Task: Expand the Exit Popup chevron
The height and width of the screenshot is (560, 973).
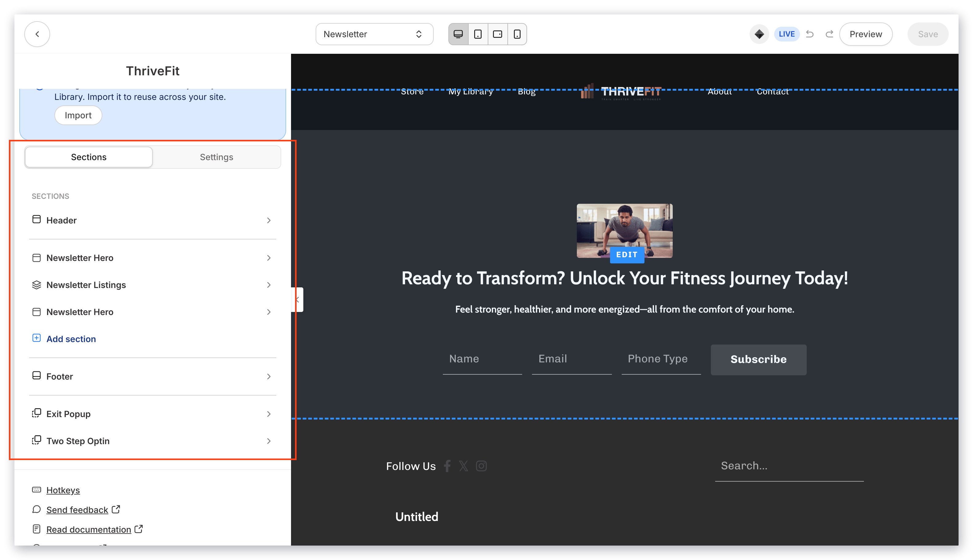Action: pyautogui.click(x=269, y=414)
